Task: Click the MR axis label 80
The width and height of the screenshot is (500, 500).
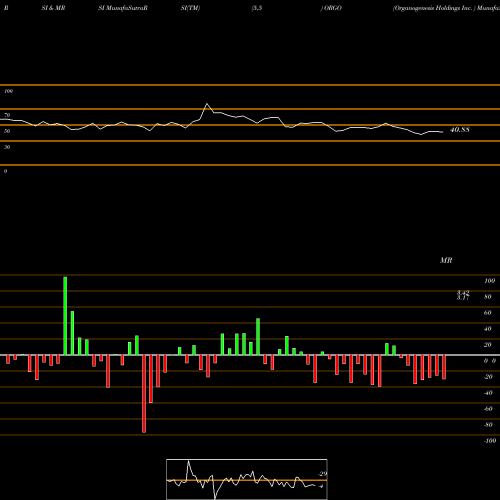Action: 488,297
